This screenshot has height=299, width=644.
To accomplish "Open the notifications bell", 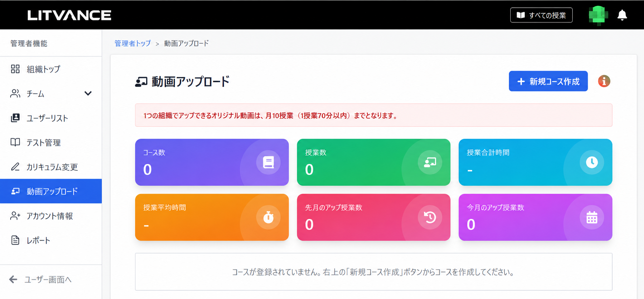I will (622, 15).
